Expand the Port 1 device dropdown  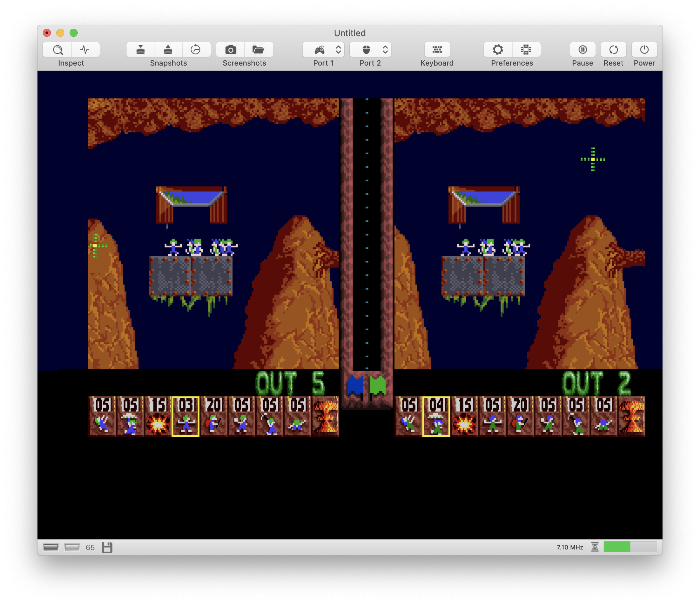[x=323, y=50]
